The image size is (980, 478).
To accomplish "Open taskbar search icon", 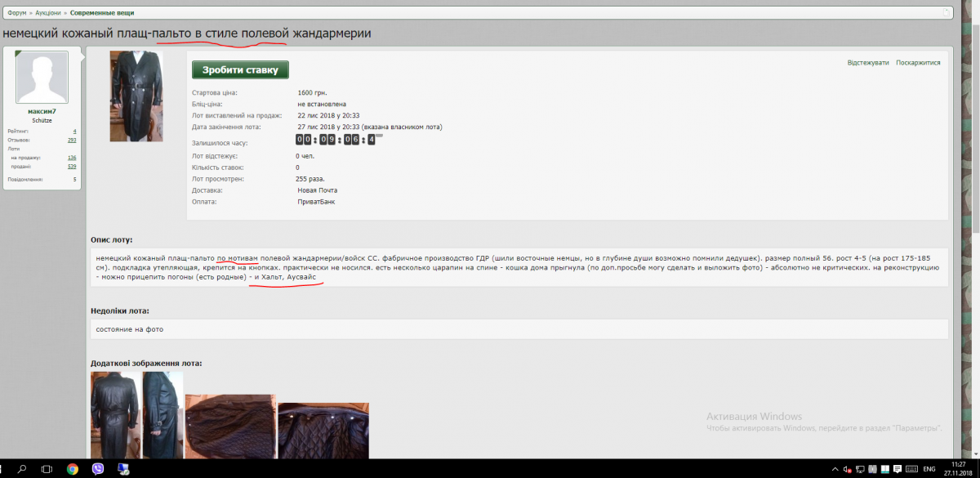I will 22,469.
